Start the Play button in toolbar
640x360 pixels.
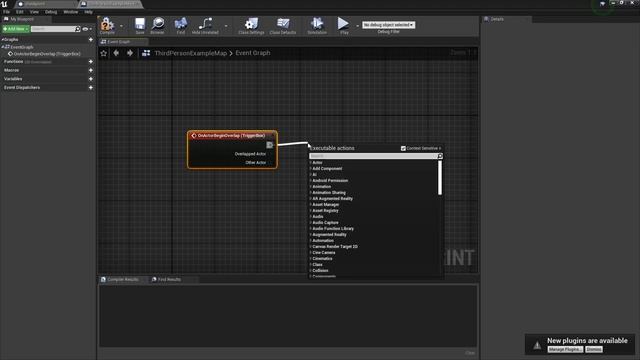343,23
